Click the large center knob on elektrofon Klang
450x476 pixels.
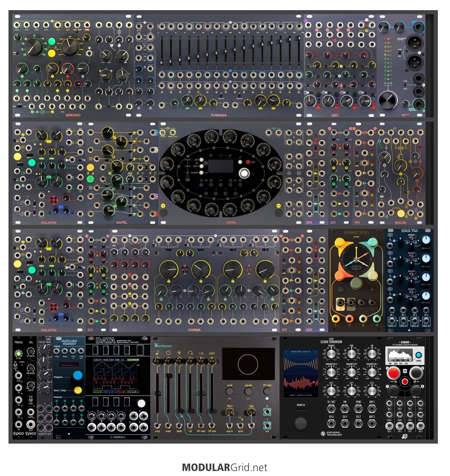(x=356, y=284)
